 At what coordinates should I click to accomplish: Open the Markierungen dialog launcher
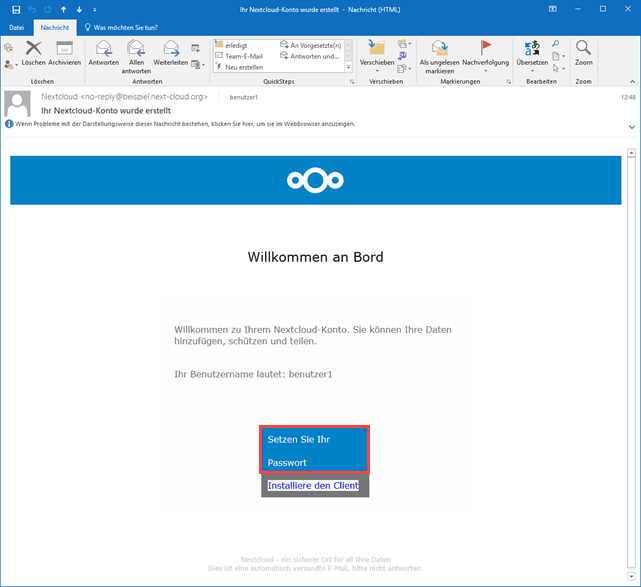tap(509, 82)
